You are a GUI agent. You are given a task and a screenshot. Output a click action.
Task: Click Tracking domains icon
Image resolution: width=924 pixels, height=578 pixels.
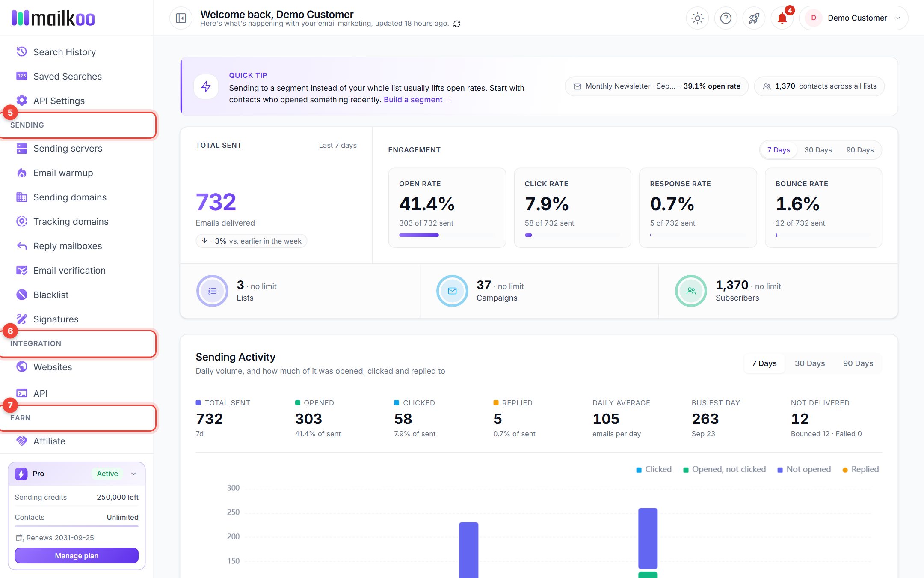pyautogui.click(x=22, y=221)
